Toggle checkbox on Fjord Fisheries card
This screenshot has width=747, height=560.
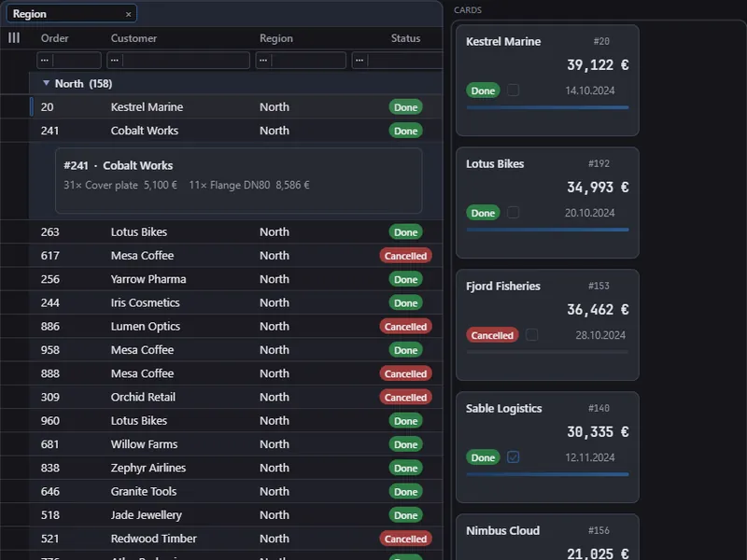tap(531, 335)
